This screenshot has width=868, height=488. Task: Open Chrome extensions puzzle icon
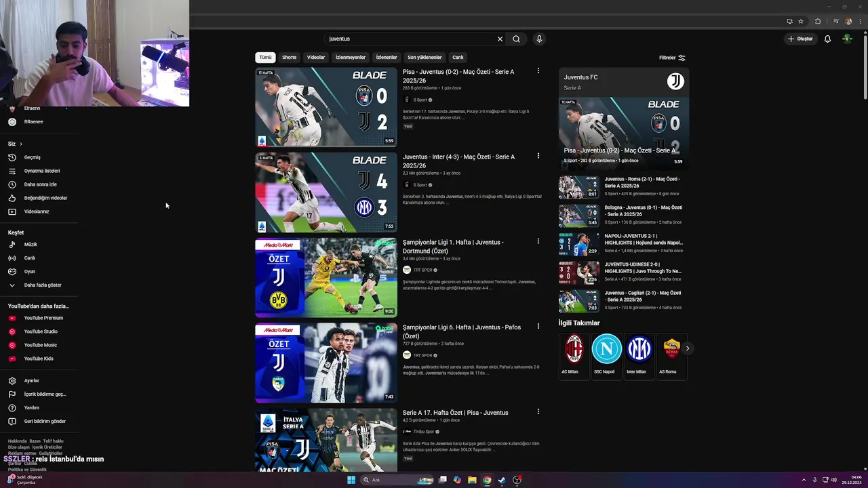818,21
